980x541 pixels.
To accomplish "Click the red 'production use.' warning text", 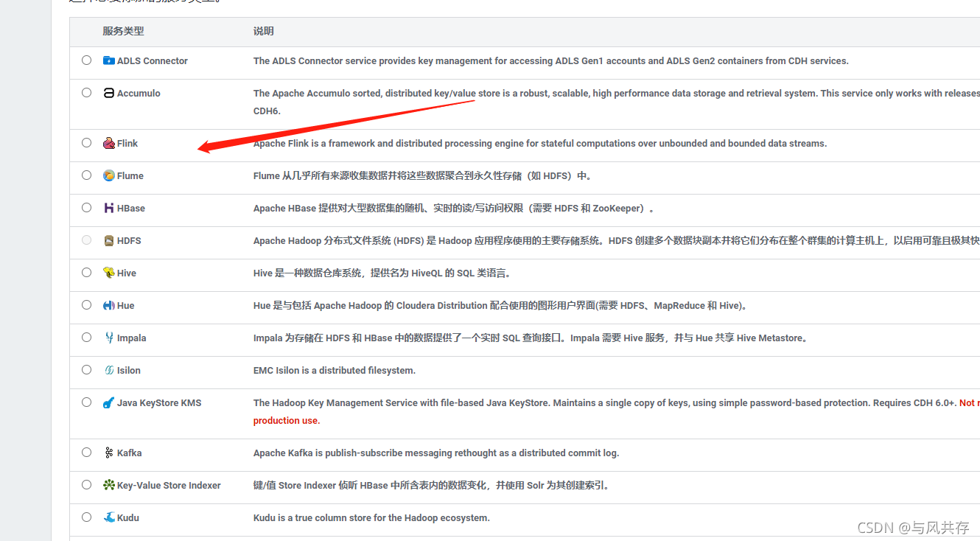I will [x=287, y=421].
